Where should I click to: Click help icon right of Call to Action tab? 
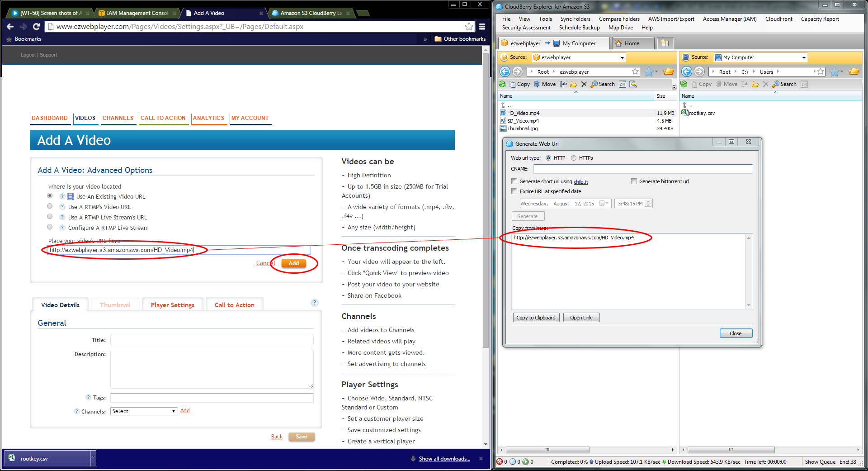tap(315, 303)
